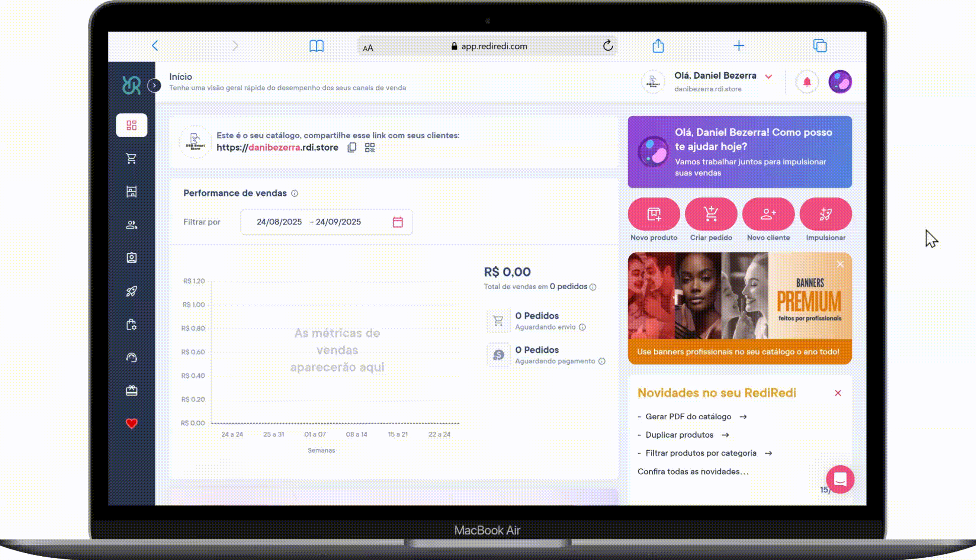976x560 pixels.
Task: Select the dashboard home sidebar item
Action: 131,125
